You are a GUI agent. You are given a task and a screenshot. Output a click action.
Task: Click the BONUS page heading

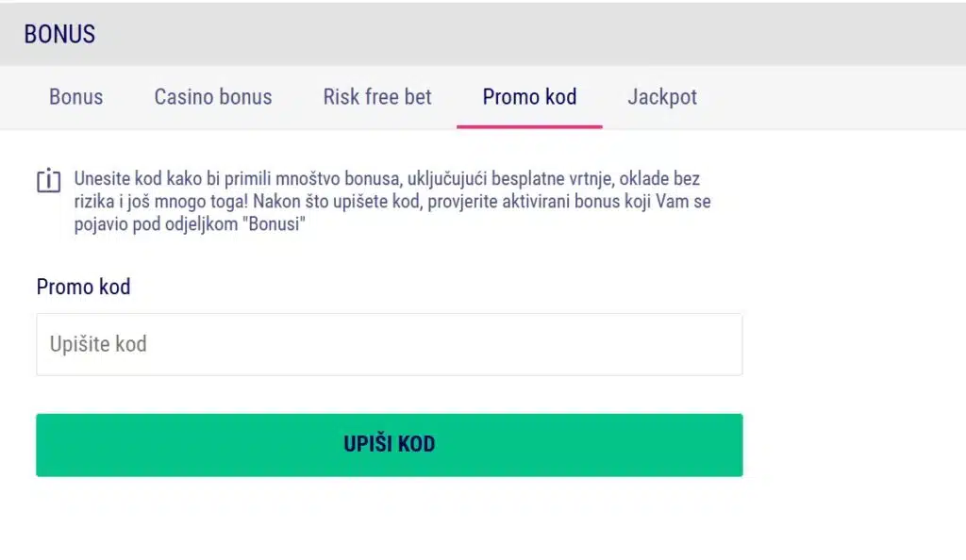(x=59, y=34)
